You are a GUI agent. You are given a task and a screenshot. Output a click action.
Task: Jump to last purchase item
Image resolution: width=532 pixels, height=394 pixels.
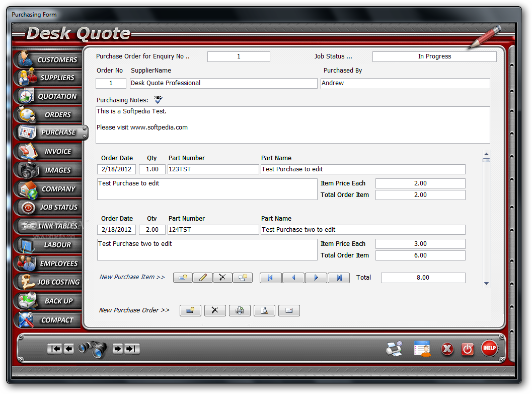click(x=339, y=278)
